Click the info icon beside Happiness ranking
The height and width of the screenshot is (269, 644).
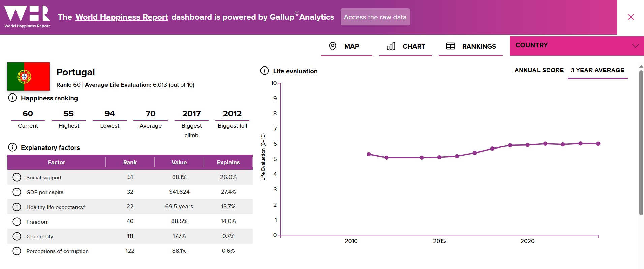[12, 98]
